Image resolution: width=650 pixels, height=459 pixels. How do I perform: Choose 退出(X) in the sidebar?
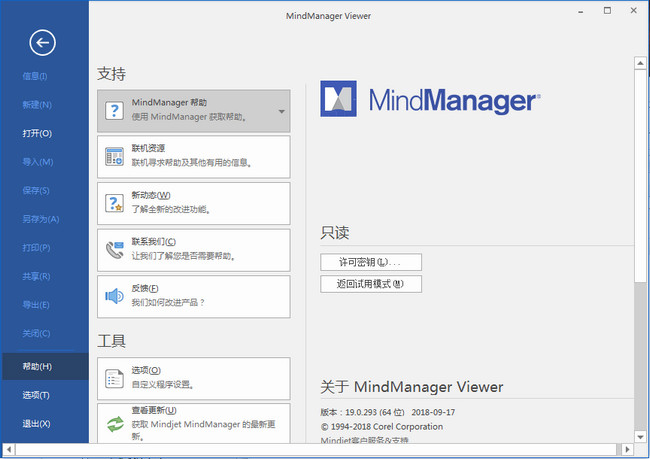(36, 424)
